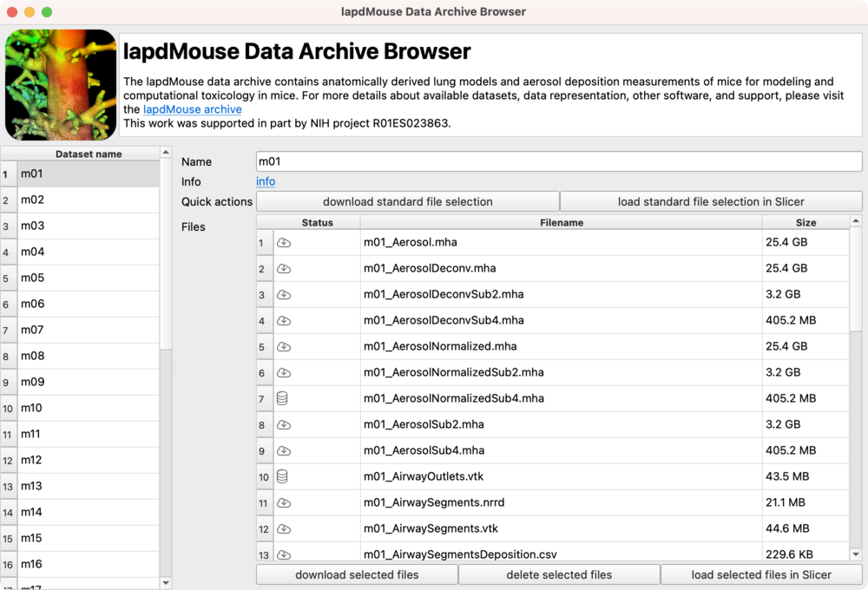Image resolution: width=868 pixels, height=590 pixels.
Task: Click local storage icon for m01_AerosolNormalizedSub4.mha
Action: point(282,398)
